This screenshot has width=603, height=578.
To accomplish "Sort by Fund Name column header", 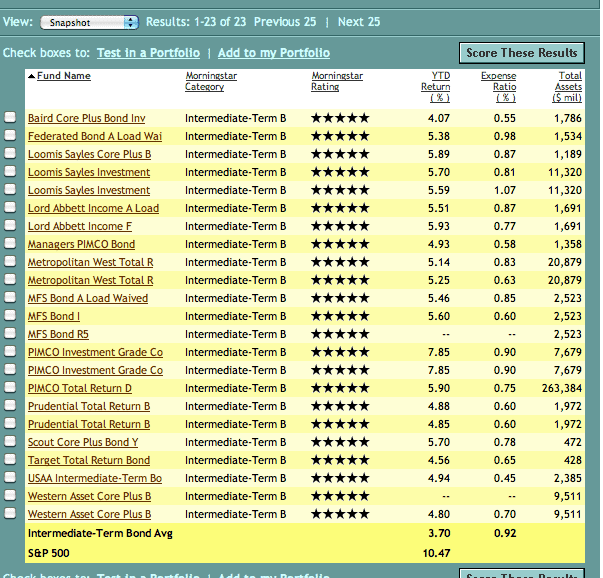I will [64, 75].
